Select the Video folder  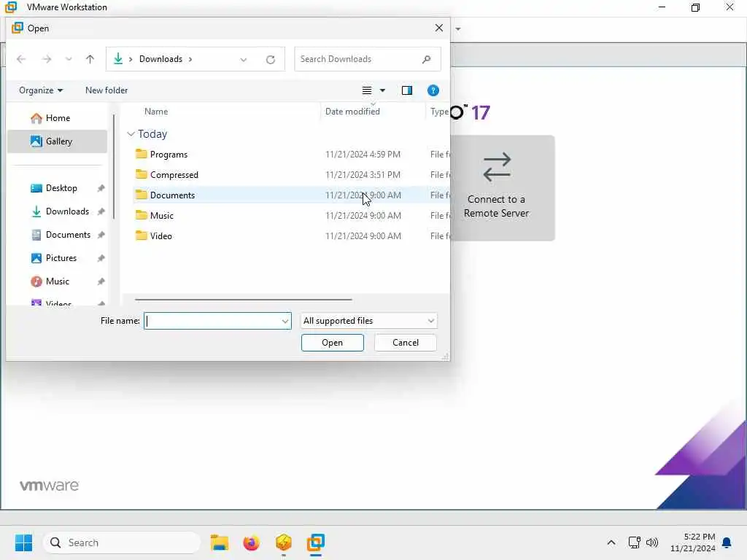click(161, 236)
